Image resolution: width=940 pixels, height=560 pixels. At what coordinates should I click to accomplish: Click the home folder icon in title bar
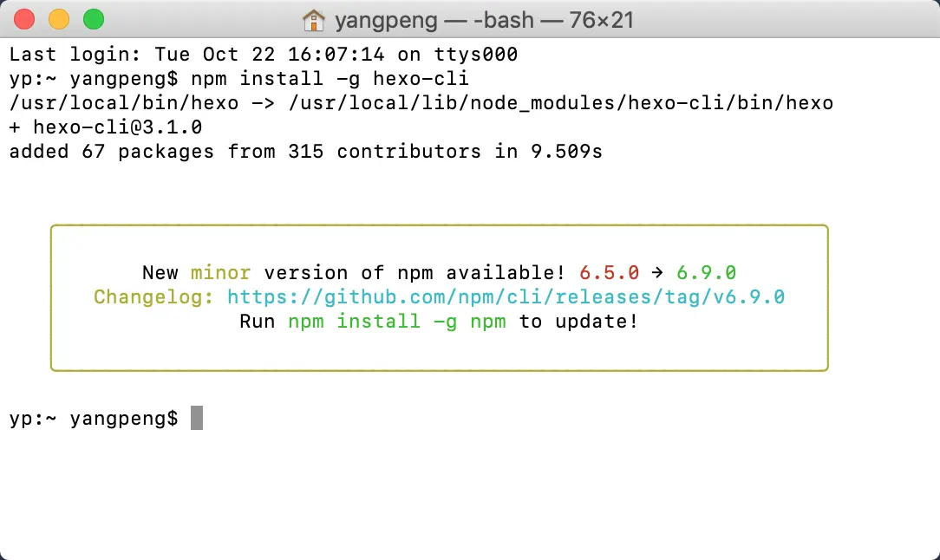pyautogui.click(x=313, y=21)
